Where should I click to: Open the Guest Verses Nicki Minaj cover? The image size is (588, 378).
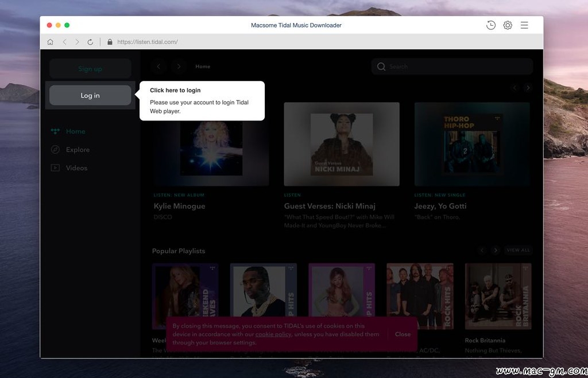(342, 144)
